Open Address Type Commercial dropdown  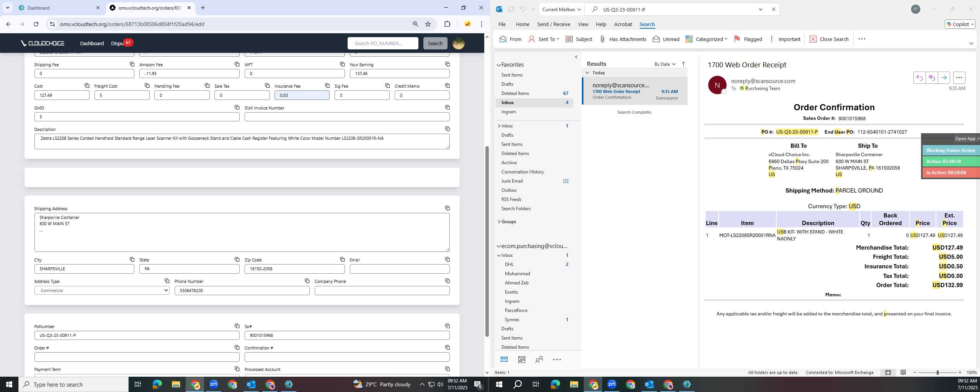coord(102,291)
